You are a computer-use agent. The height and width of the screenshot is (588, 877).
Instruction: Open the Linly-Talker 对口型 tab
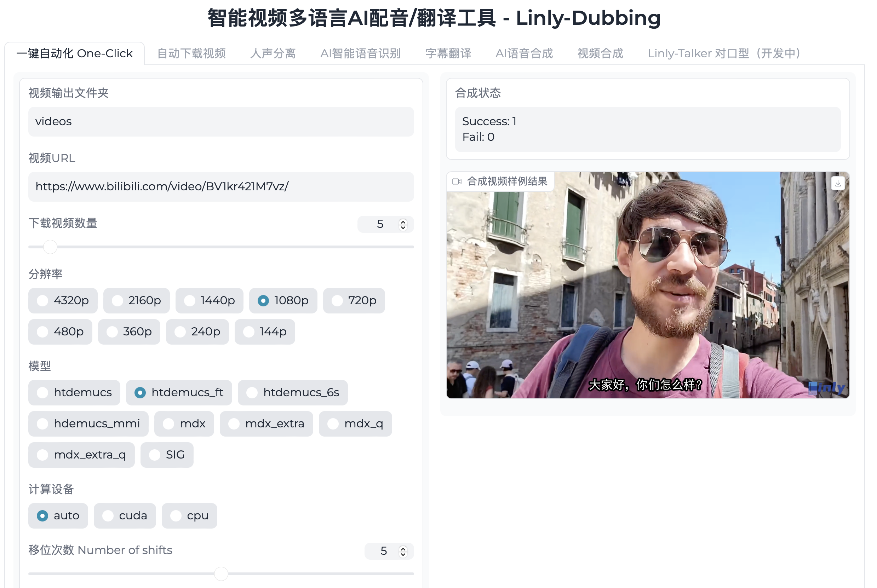pyautogui.click(x=723, y=53)
